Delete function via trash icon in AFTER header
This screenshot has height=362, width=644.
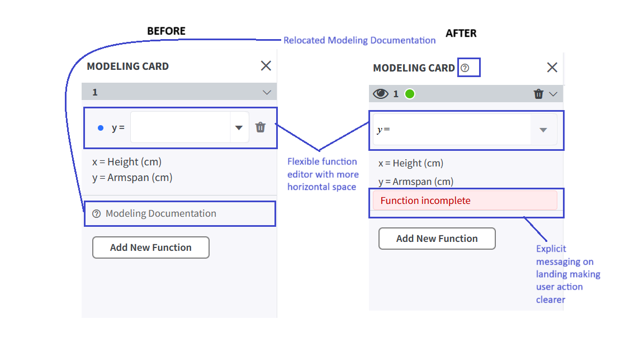[x=538, y=94]
